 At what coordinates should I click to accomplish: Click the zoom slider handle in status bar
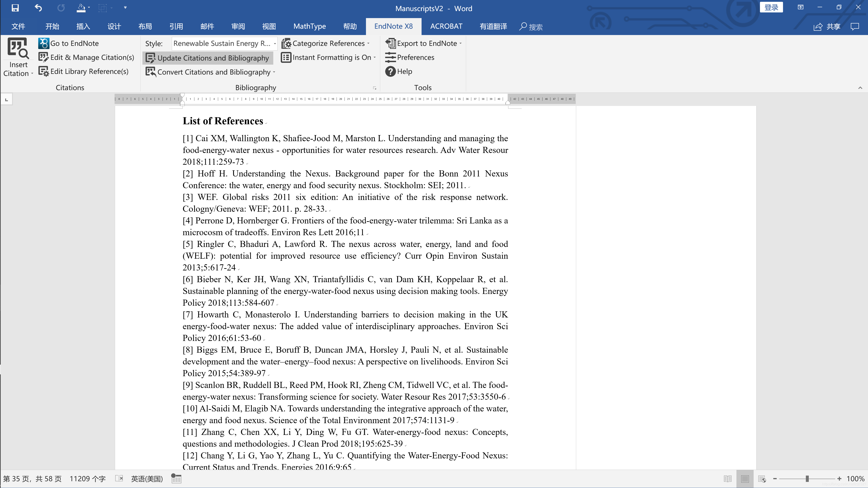[x=807, y=479]
